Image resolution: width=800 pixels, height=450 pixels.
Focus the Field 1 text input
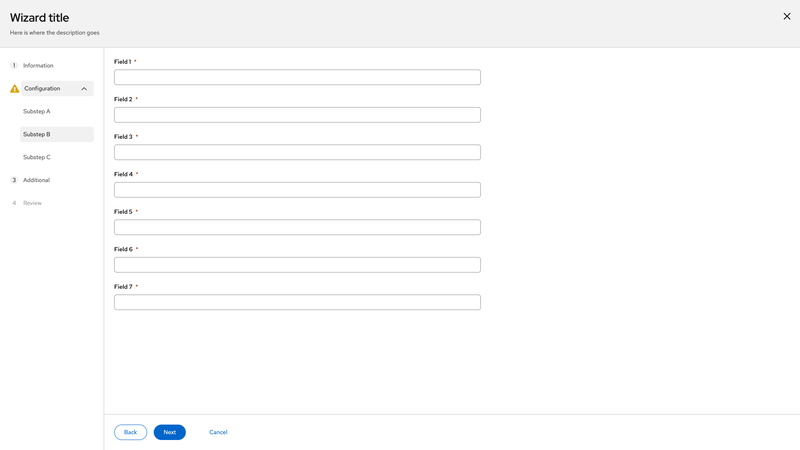tap(297, 77)
